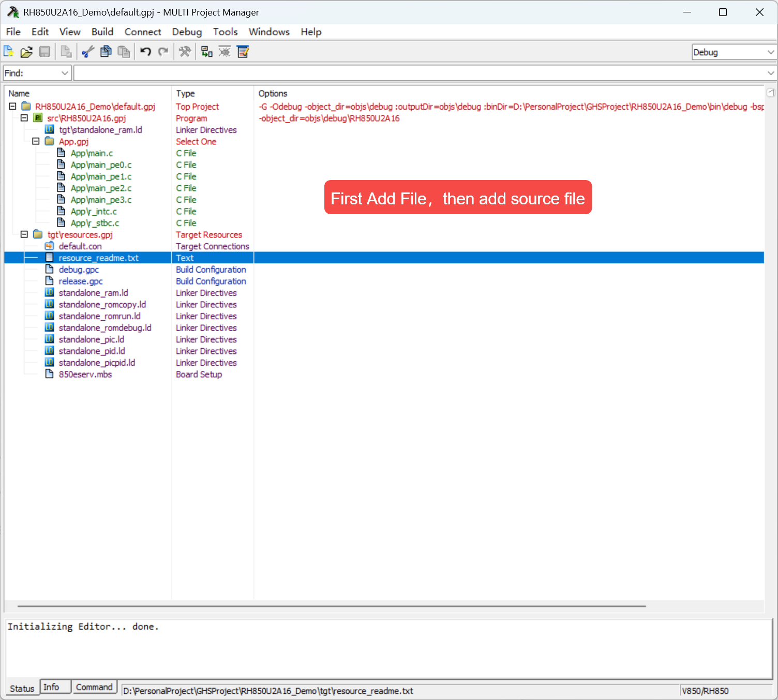
Task: Click the Debug bug icon
Action: point(225,52)
